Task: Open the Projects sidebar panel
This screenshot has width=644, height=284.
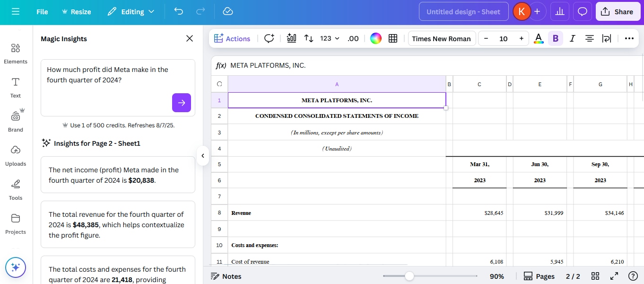Action: click(16, 224)
